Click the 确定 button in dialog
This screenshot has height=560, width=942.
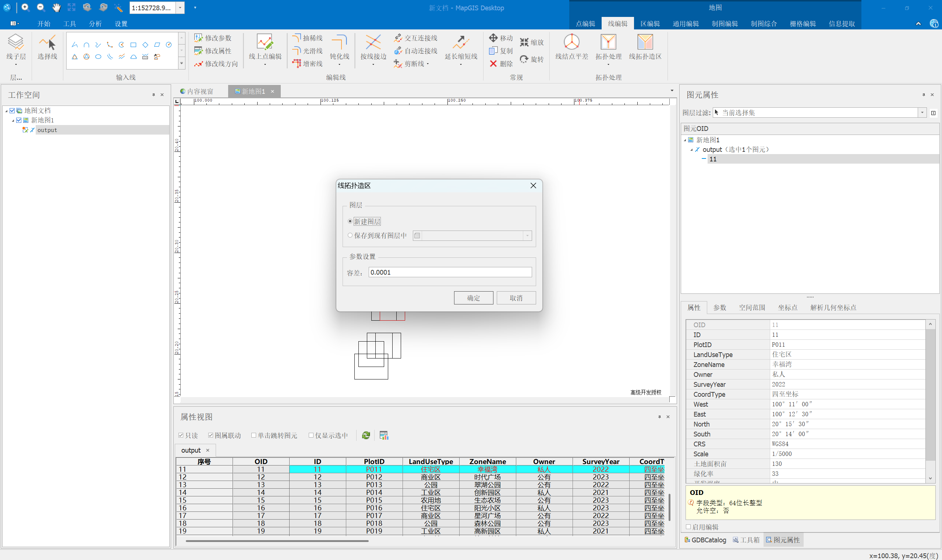(x=473, y=298)
